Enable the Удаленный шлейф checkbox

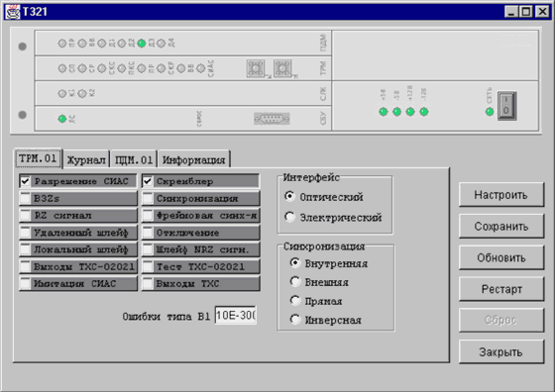click(x=25, y=233)
